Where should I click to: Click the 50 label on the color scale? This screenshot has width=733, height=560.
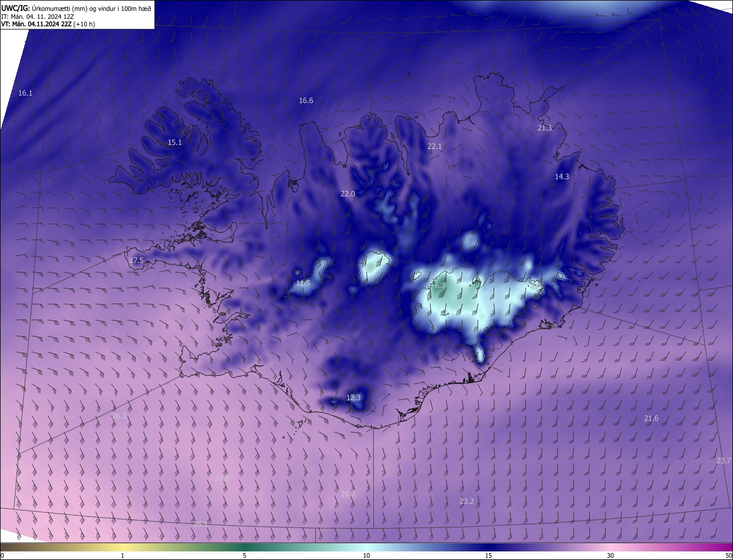tap(728, 556)
